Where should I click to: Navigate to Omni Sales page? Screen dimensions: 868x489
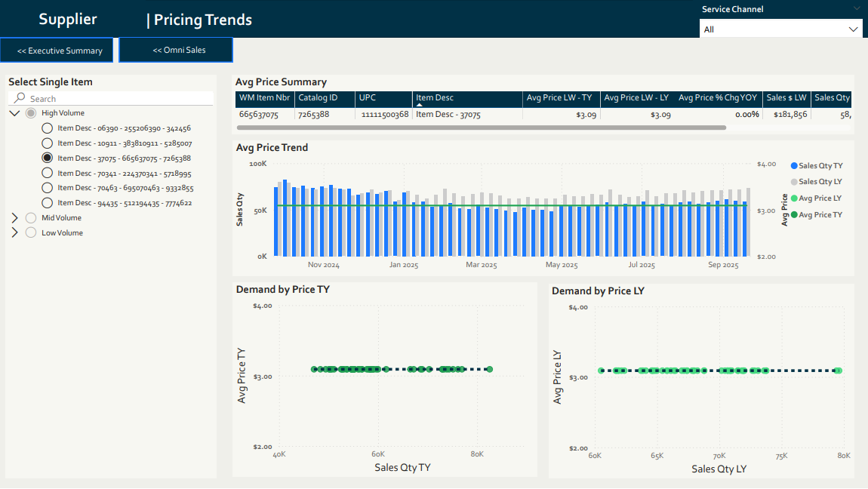pos(175,50)
